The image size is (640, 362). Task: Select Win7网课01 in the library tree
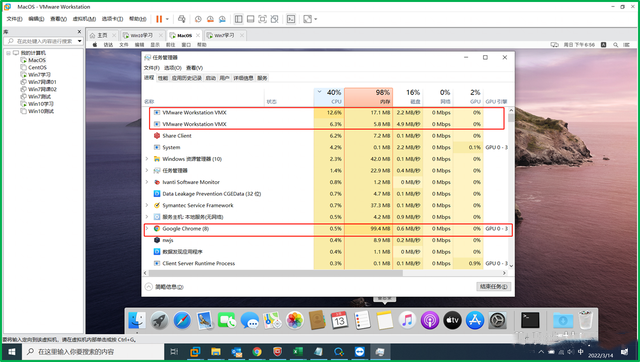tap(42, 82)
